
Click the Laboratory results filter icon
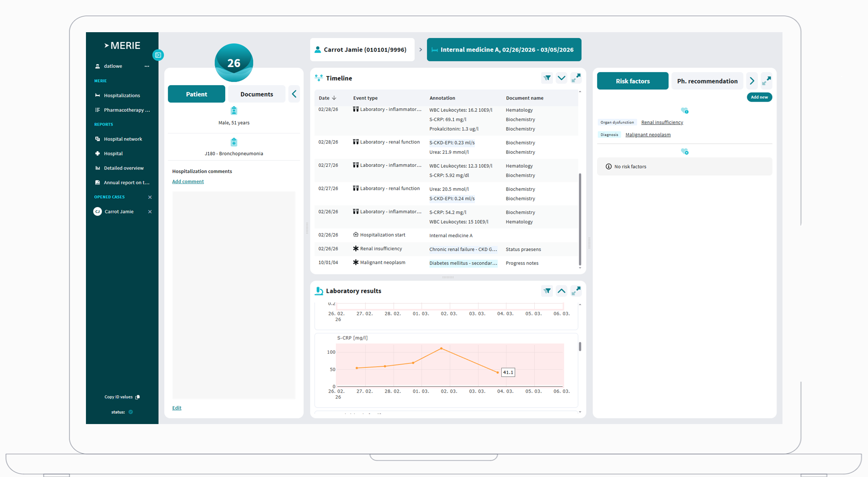pyautogui.click(x=547, y=291)
